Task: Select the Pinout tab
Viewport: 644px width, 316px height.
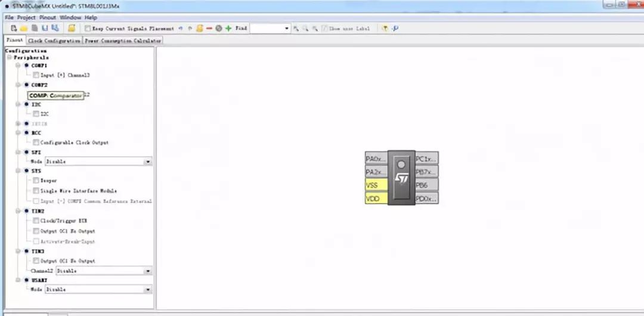Action: tap(15, 41)
